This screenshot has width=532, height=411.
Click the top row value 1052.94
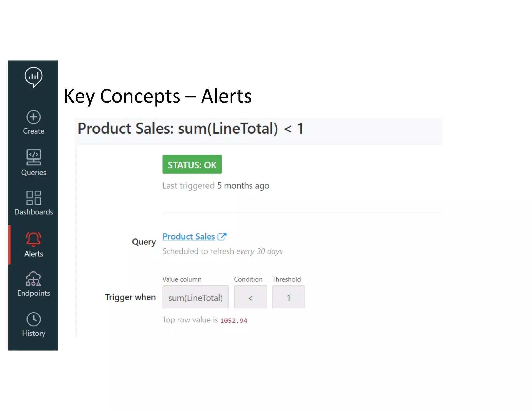tap(234, 321)
